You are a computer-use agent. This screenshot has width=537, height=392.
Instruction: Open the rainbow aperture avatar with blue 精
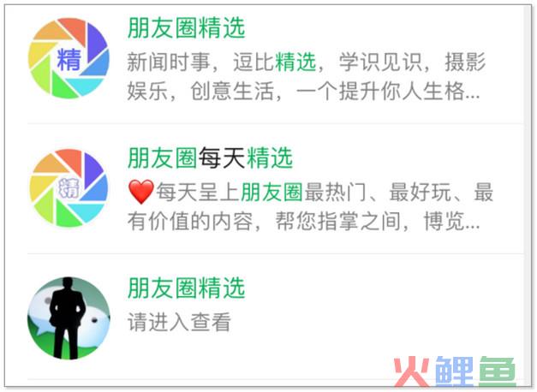tap(69, 58)
